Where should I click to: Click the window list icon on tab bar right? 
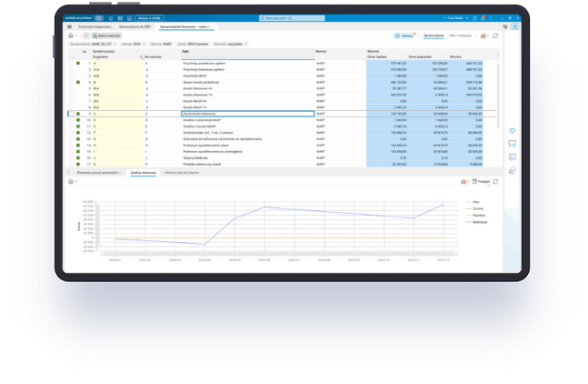pos(504,26)
